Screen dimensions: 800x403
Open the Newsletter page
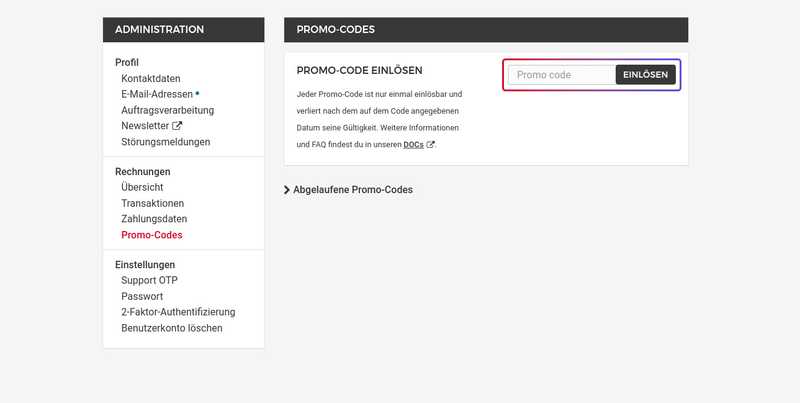pyautogui.click(x=145, y=126)
